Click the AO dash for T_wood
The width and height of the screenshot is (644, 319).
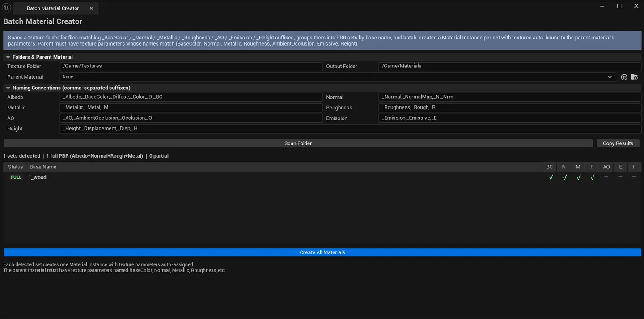(606, 177)
